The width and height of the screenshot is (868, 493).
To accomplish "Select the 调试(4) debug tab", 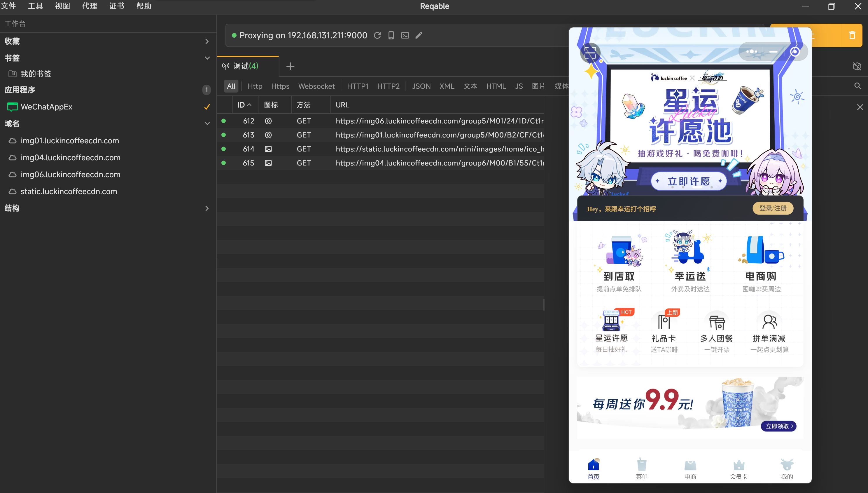I will click(248, 66).
